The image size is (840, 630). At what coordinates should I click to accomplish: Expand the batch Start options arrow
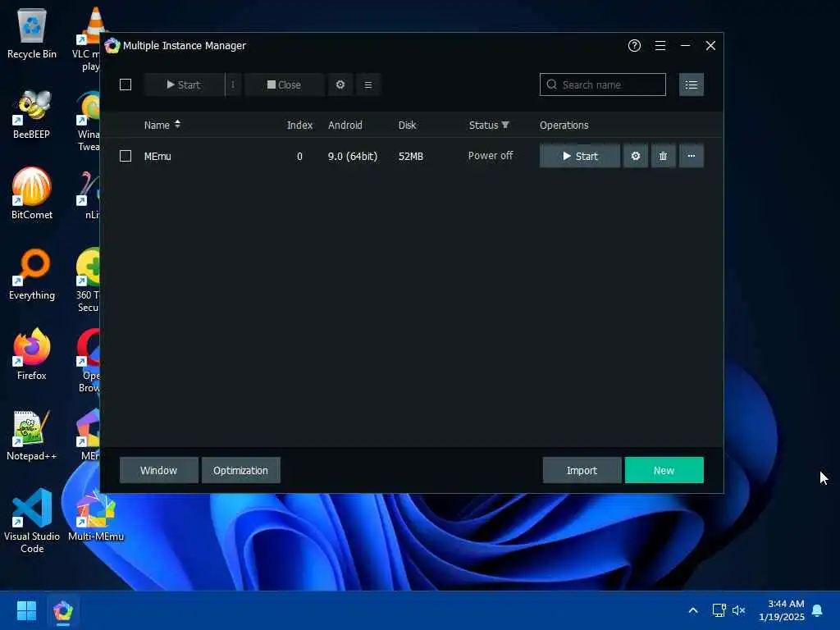click(x=233, y=84)
